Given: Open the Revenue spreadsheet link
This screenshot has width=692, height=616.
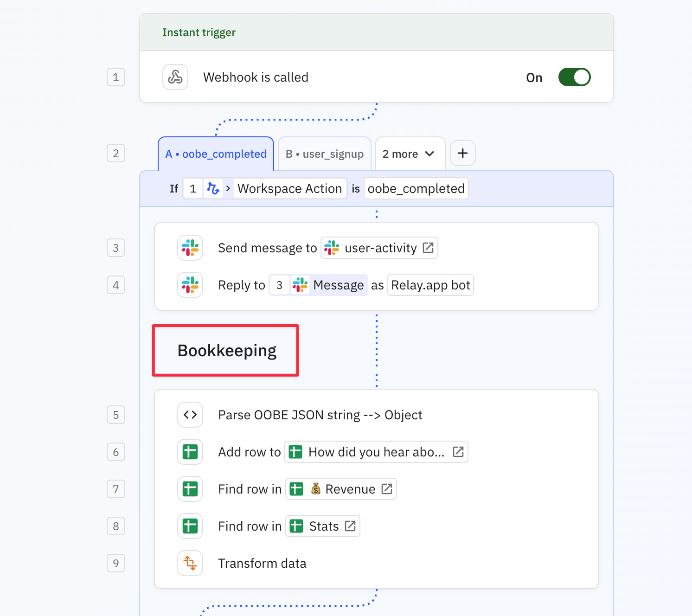Looking at the screenshot, I should point(350,489).
